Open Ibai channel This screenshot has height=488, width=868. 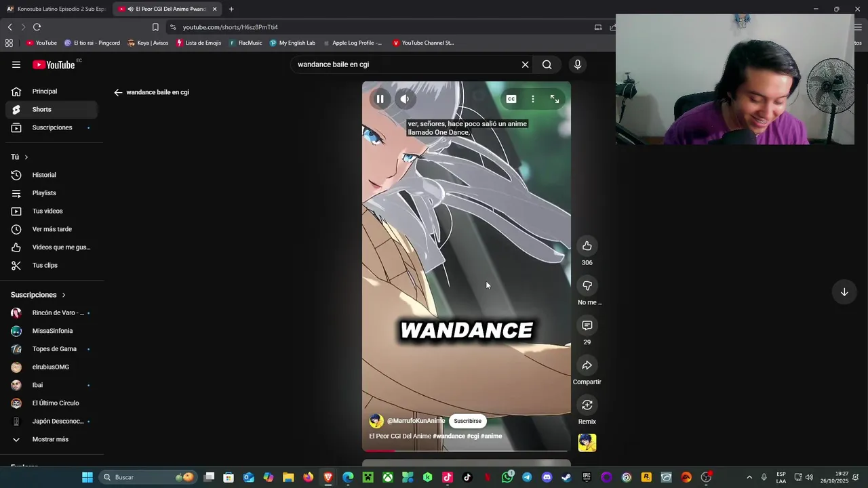point(51,385)
